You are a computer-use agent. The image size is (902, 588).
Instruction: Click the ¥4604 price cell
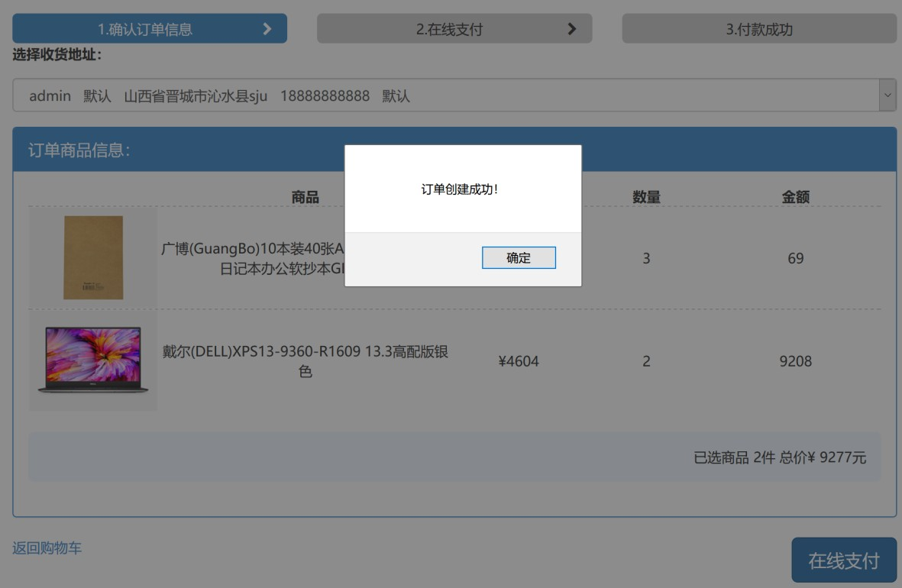519,361
